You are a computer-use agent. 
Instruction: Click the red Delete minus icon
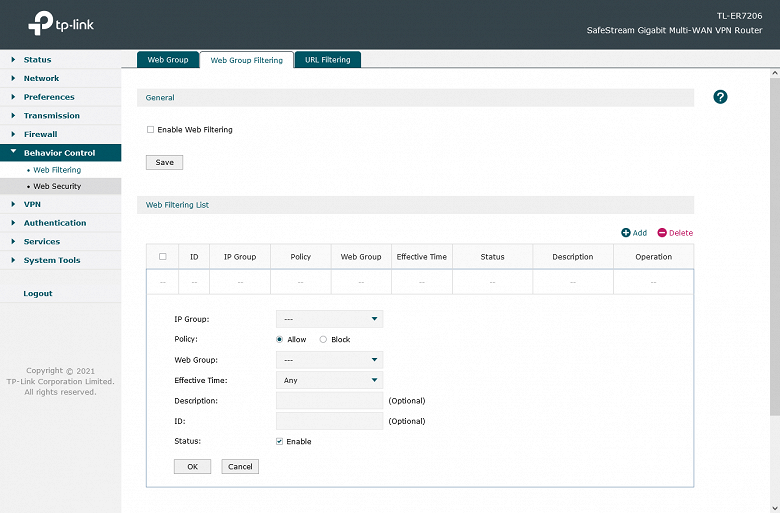pyautogui.click(x=662, y=233)
